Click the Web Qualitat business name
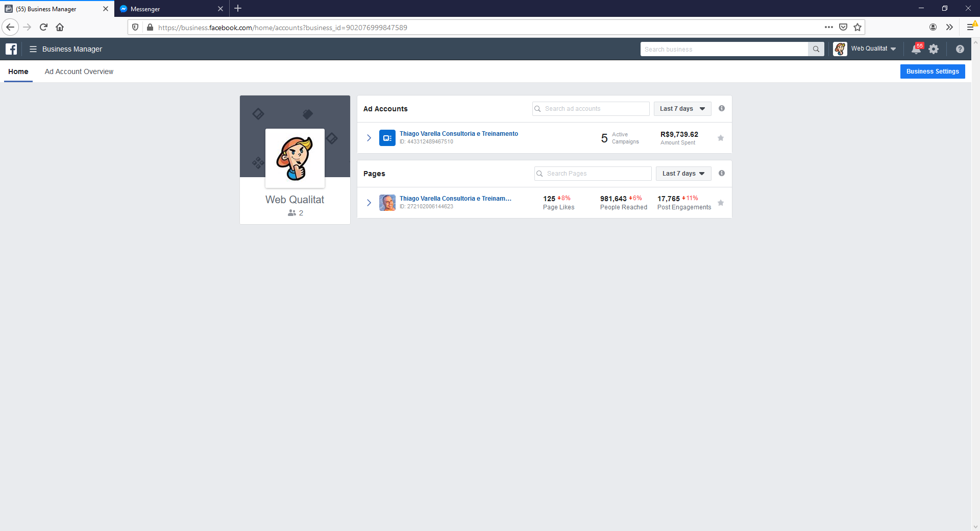This screenshot has height=531, width=980. click(295, 200)
